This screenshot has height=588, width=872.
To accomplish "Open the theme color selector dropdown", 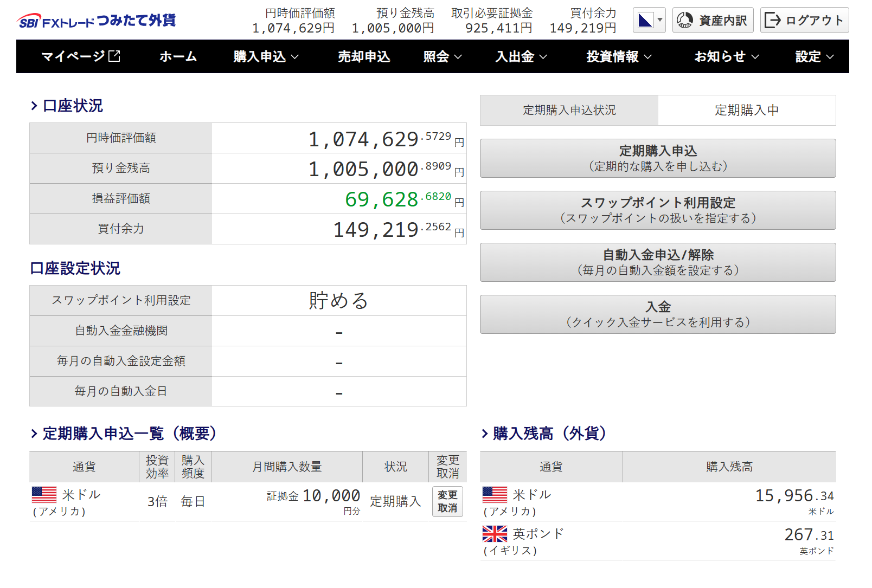I will click(649, 21).
